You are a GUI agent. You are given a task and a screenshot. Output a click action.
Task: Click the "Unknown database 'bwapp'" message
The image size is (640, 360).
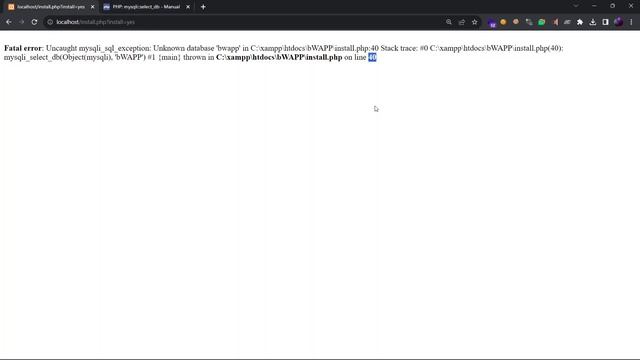pos(197,48)
